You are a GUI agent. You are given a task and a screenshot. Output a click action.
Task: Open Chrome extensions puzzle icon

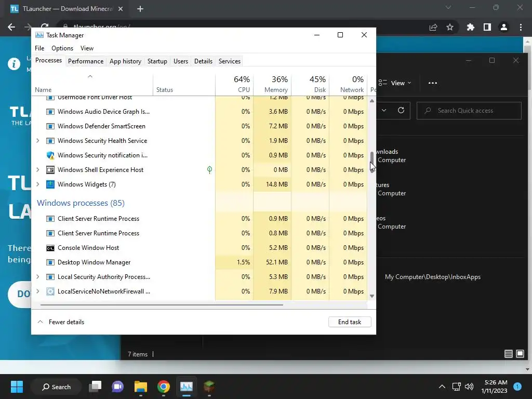click(470, 27)
